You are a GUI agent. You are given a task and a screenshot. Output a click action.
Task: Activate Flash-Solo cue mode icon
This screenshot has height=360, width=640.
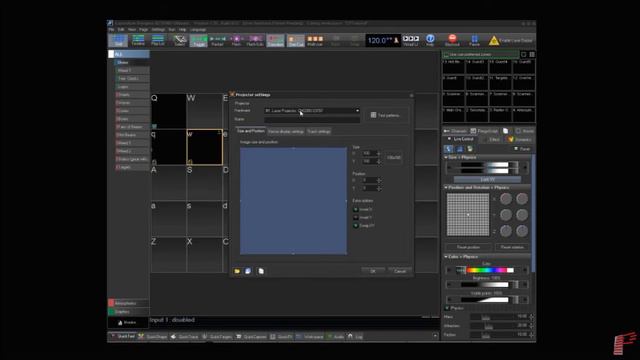pos(255,40)
